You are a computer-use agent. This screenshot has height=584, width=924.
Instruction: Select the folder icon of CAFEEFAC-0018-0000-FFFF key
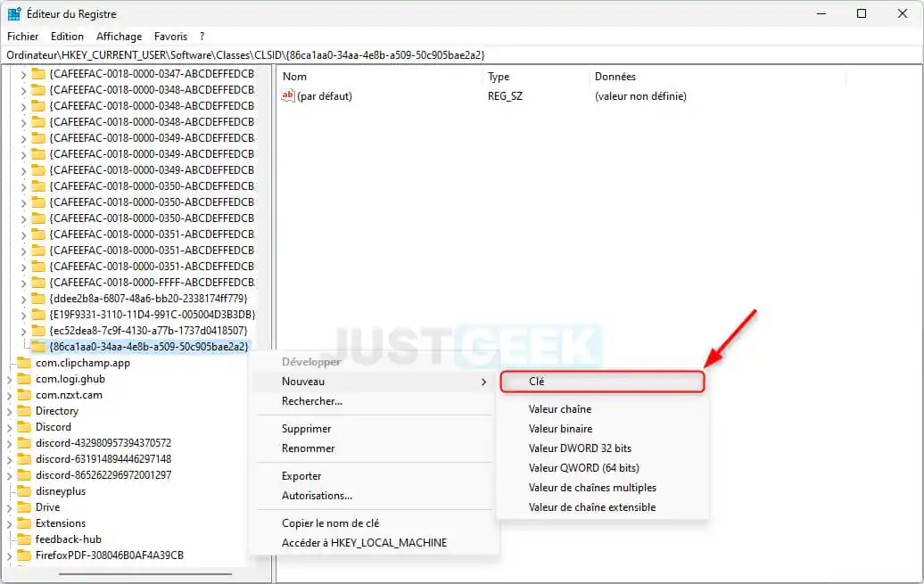(x=38, y=283)
